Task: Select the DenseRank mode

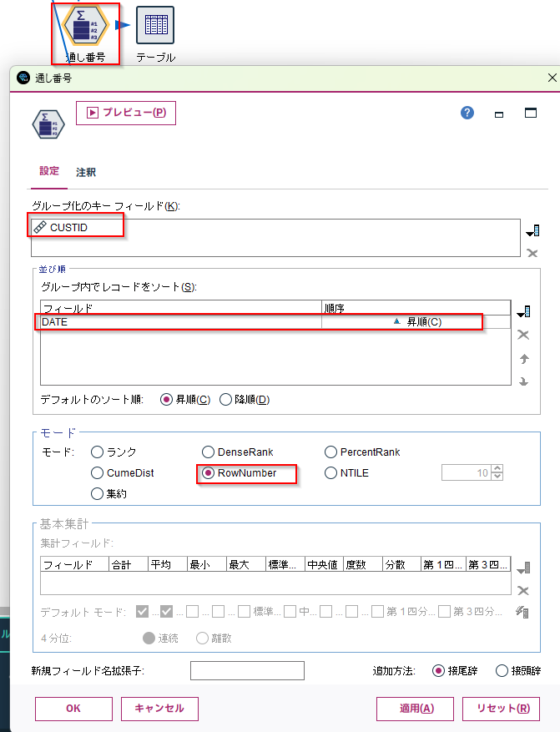Action: pos(208,452)
